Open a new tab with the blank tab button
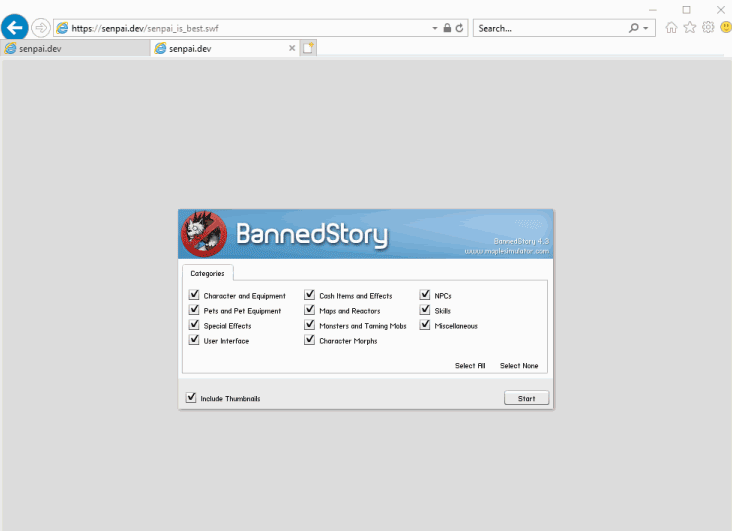The height and width of the screenshot is (531, 732). coord(308,48)
